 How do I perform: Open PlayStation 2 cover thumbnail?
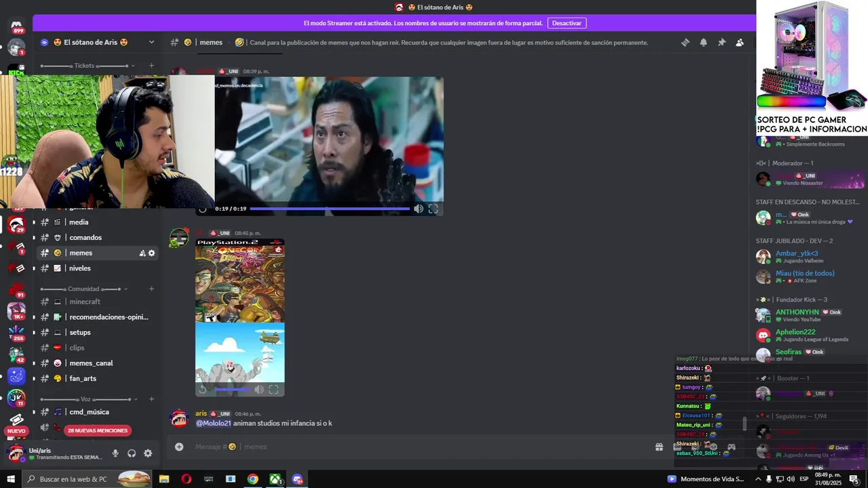coord(240,281)
